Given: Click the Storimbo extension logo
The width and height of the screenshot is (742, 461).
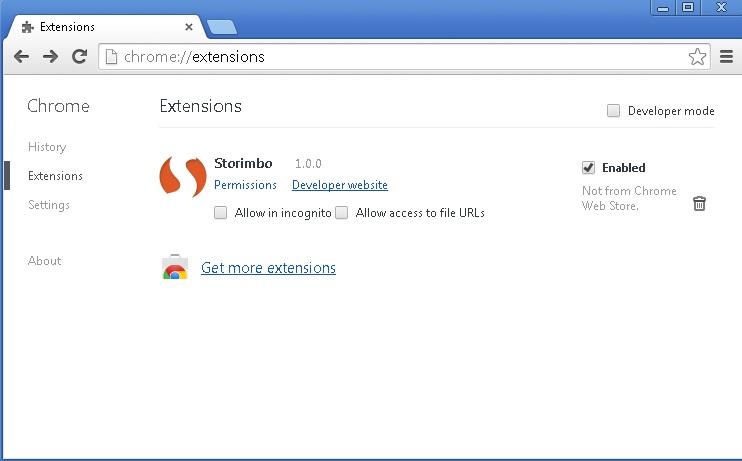Looking at the screenshot, I should pos(183,177).
